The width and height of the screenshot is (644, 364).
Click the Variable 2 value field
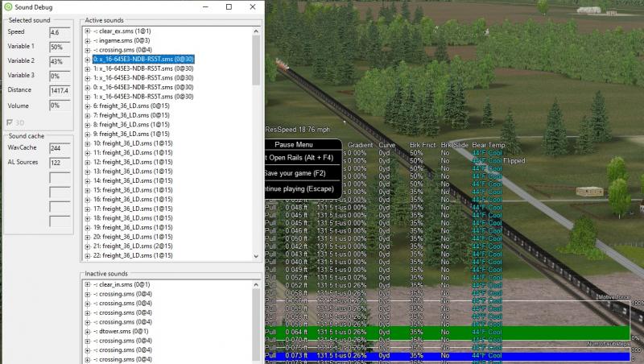60,62
